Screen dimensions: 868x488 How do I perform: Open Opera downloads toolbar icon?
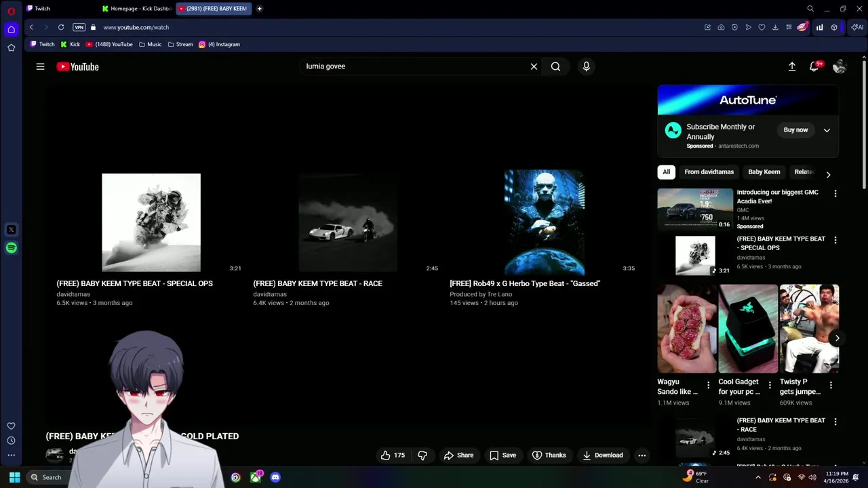pyautogui.click(x=775, y=27)
